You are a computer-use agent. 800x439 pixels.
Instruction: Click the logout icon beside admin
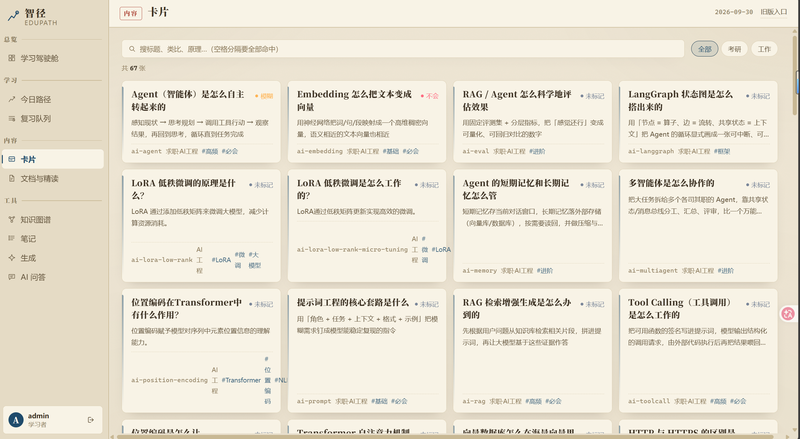pyautogui.click(x=91, y=420)
